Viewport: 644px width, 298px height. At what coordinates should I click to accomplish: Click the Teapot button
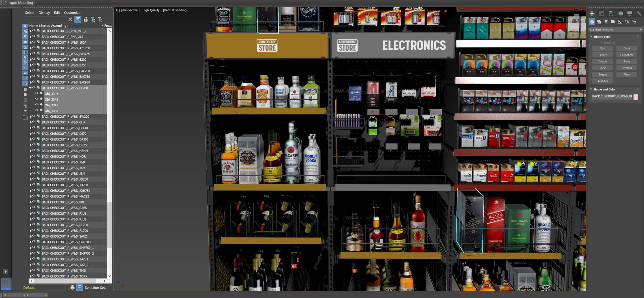click(x=603, y=74)
